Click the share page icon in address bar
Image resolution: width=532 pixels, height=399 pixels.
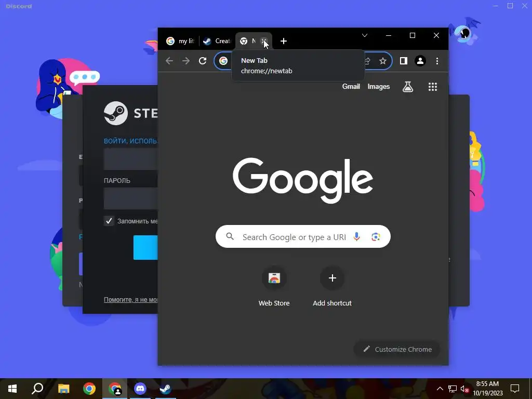pos(367,61)
